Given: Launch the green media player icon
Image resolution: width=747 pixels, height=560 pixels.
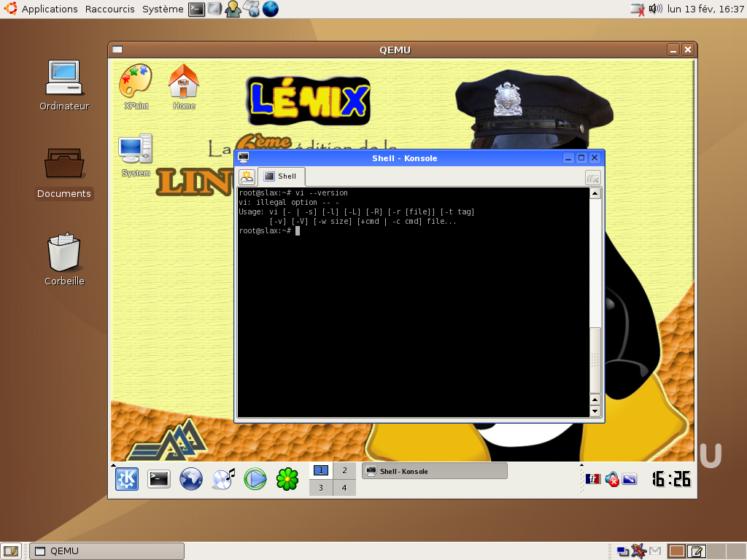Looking at the screenshot, I should coord(255,479).
